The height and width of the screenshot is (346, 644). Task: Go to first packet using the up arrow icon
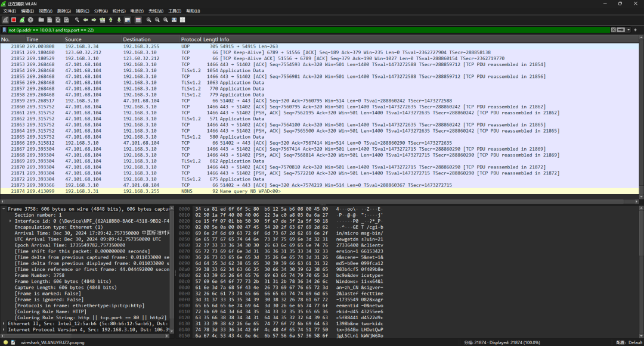tap(110, 19)
